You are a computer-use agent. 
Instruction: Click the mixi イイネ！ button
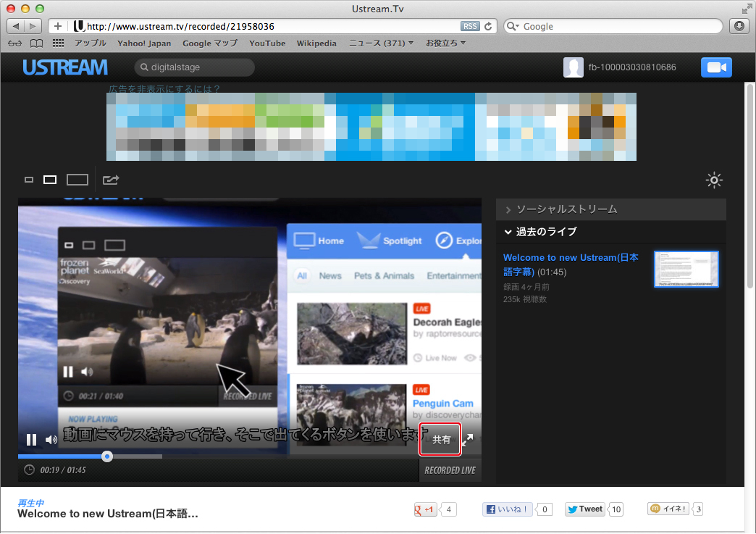tap(668, 509)
